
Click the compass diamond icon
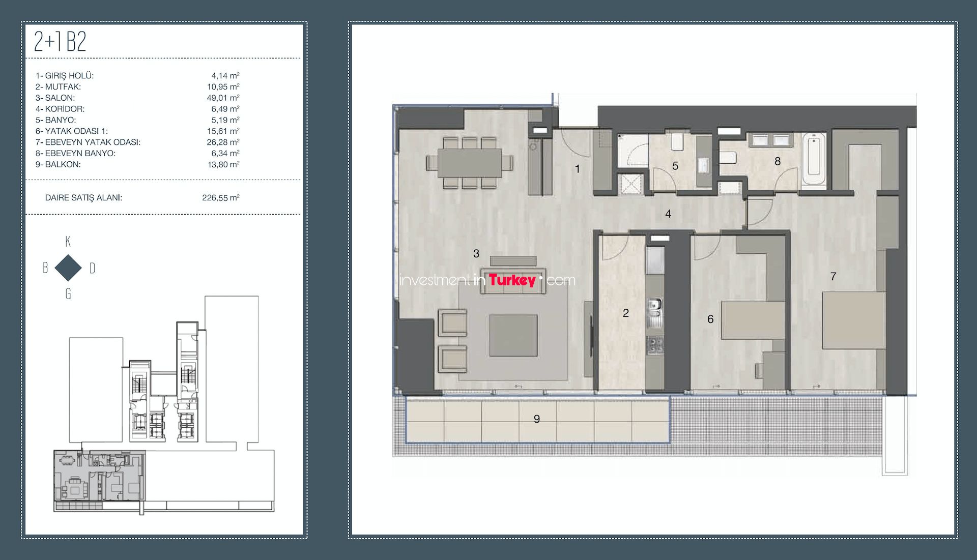pos(68,268)
